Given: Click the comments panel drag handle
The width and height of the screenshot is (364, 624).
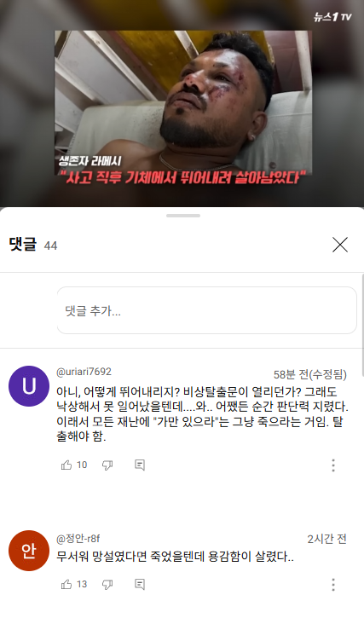Looking at the screenshot, I should 183,216.
